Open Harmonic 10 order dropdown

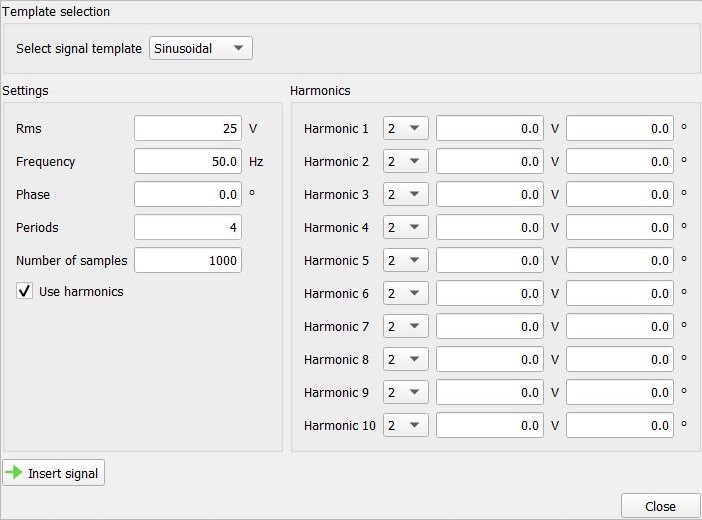[x=405, y=425]
